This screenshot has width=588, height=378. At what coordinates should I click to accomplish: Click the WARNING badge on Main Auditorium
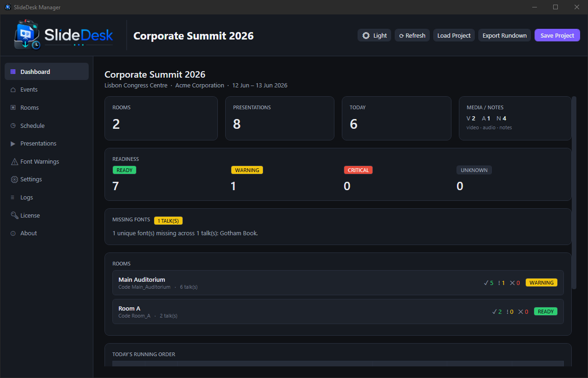[x=542, y=283]
